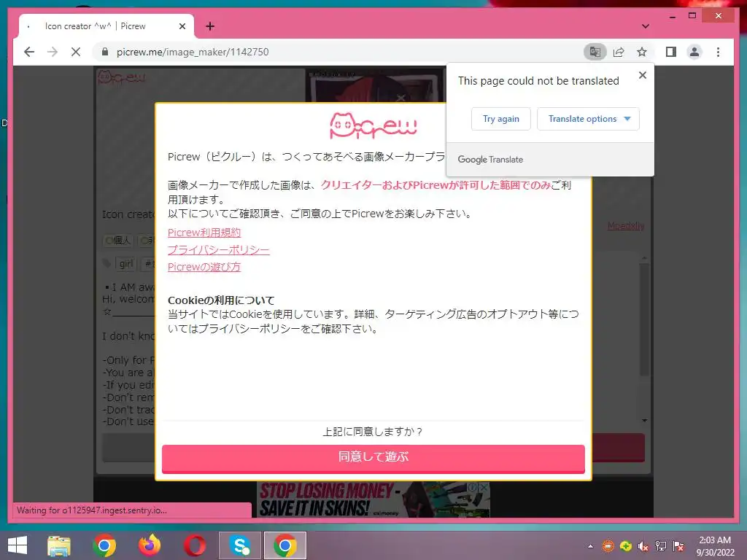
Task: Open the Chrome three-dot menu
Action: pos(718,52)
